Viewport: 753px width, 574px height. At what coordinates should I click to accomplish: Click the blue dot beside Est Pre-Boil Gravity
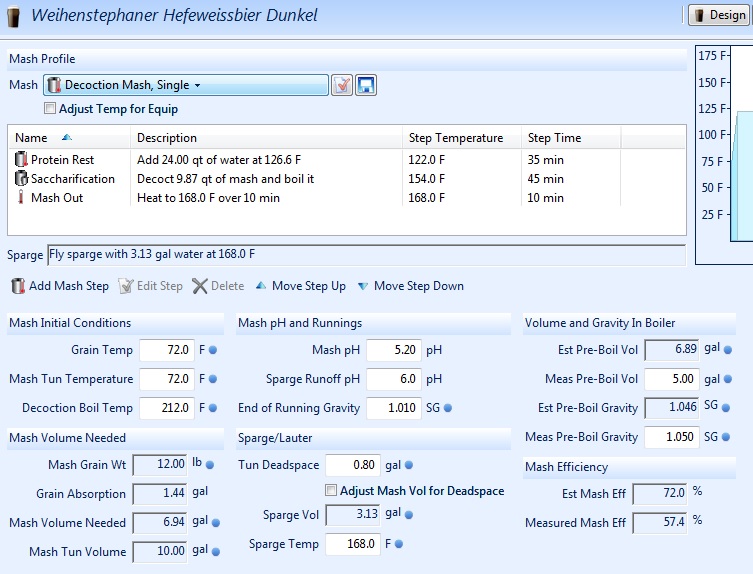click(726, 408)
